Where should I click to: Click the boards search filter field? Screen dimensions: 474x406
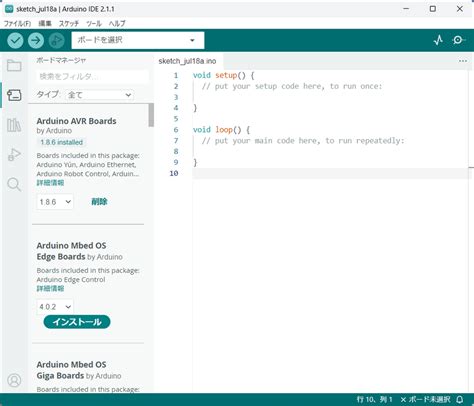point(92,77)
